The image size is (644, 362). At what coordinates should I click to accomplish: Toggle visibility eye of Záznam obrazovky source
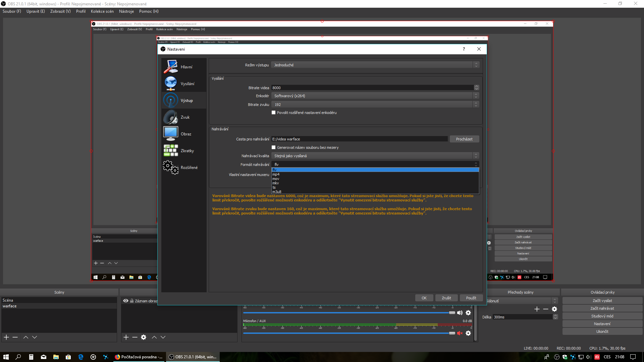pos(126,301)
